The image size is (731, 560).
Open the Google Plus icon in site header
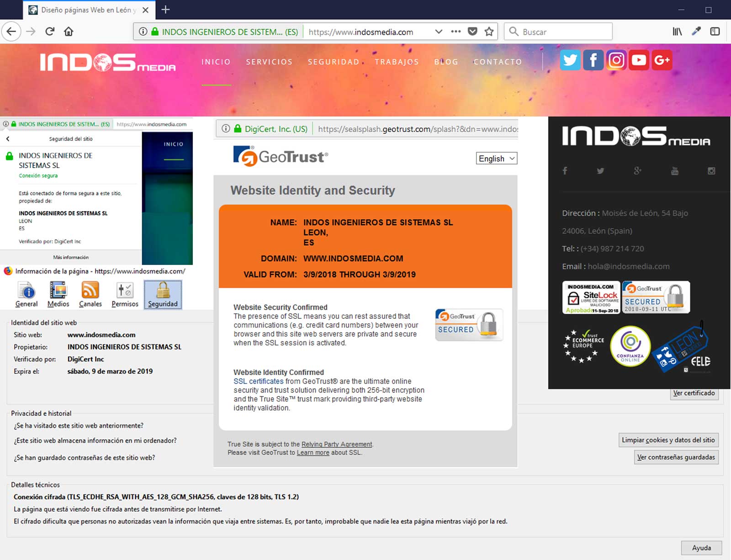click(x=662, y=60)
